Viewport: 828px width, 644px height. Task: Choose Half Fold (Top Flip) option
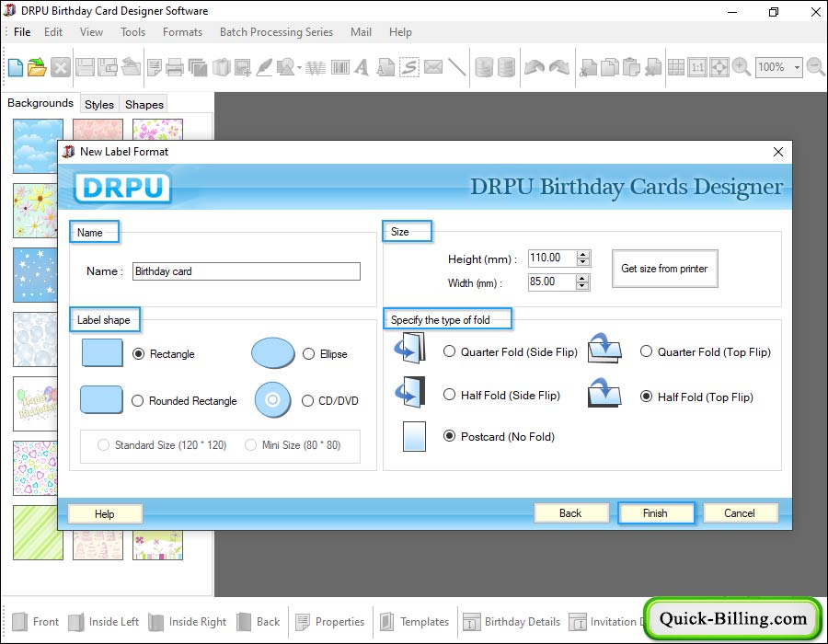[647, 396]
